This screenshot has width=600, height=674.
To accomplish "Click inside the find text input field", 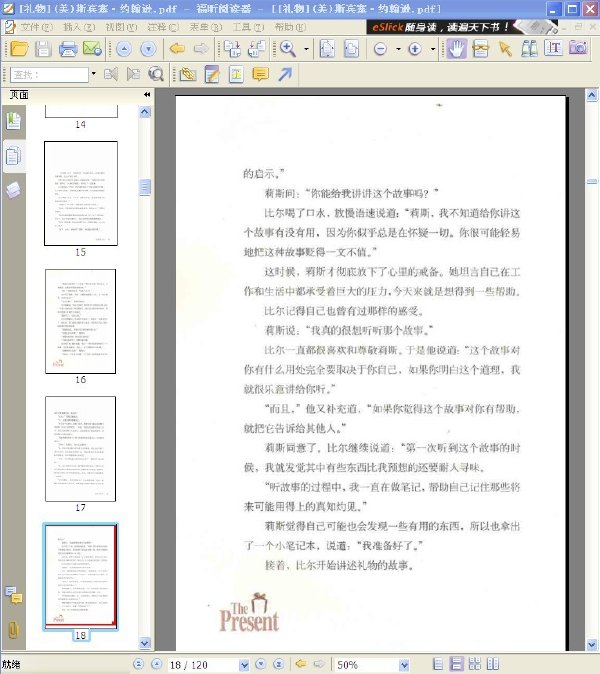I will [49, 74].
